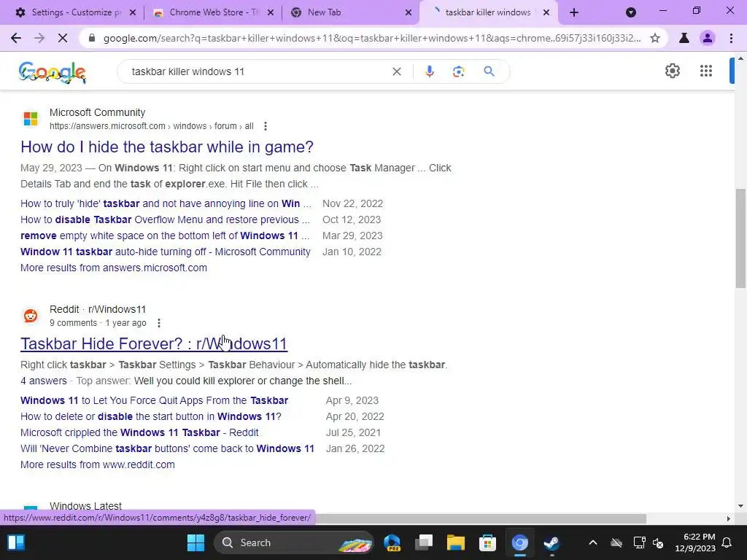Open Task View on taskbar

click(424, 542)
